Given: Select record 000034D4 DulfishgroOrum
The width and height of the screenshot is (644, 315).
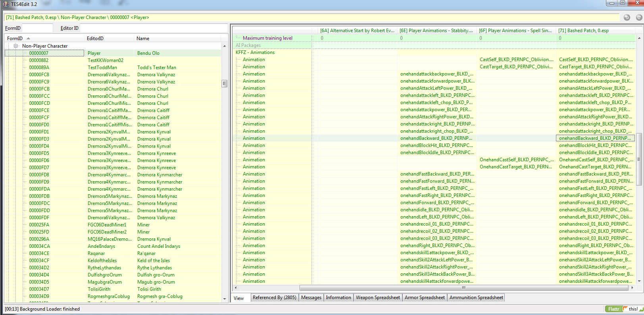Looking at the screenshot, I should tap(113, 275).
